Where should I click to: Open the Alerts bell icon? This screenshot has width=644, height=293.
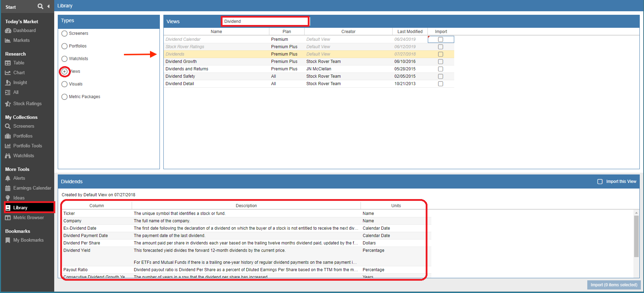click(x=8, y=178)
